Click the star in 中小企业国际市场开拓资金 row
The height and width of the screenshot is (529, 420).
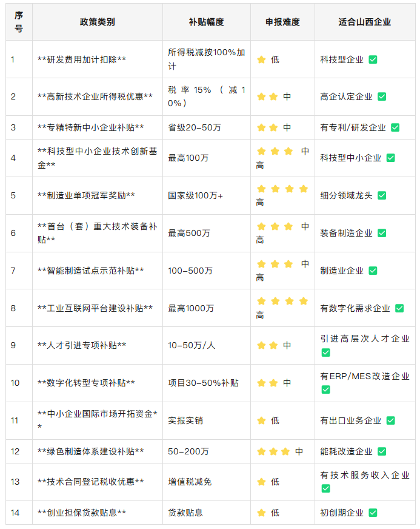click(261, 420)
